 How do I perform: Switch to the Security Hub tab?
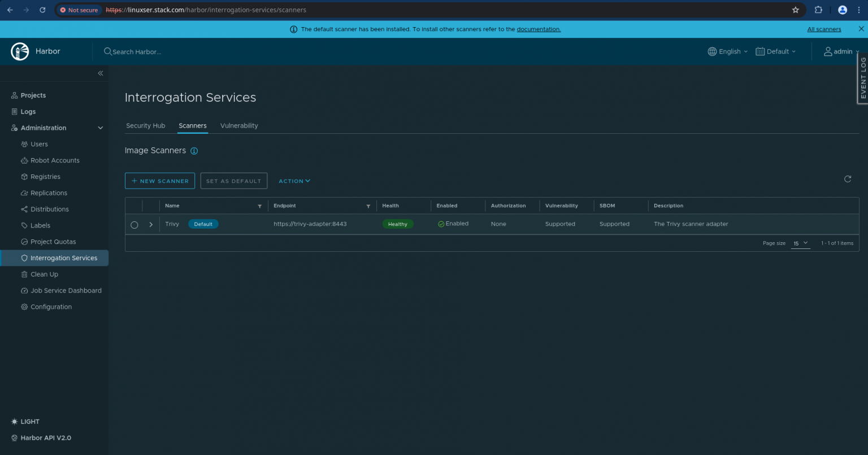point(146,125)
